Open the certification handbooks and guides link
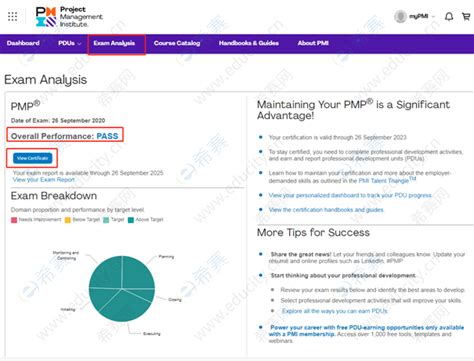 326,210
